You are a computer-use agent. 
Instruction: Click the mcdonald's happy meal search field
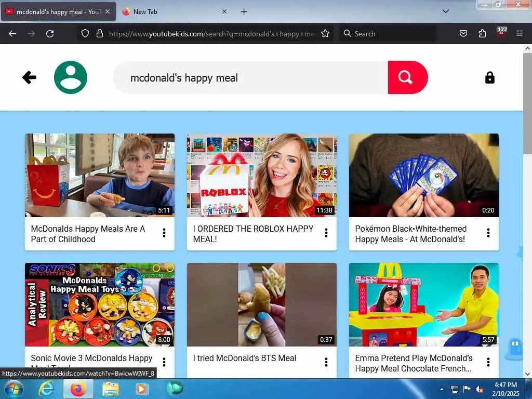(x=251, y=78)
